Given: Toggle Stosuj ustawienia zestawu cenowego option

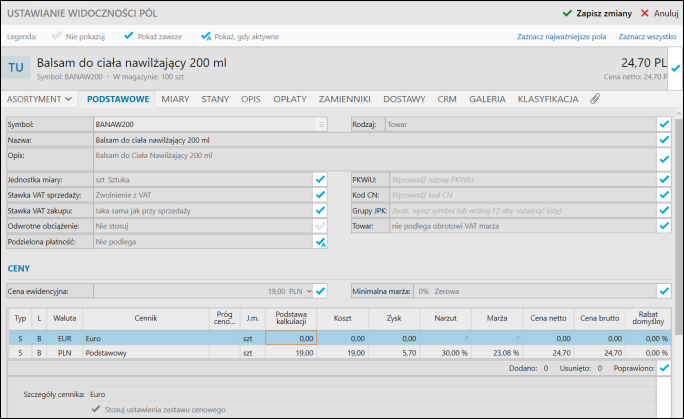Looking at the screenshot, I should pos(96,409).
